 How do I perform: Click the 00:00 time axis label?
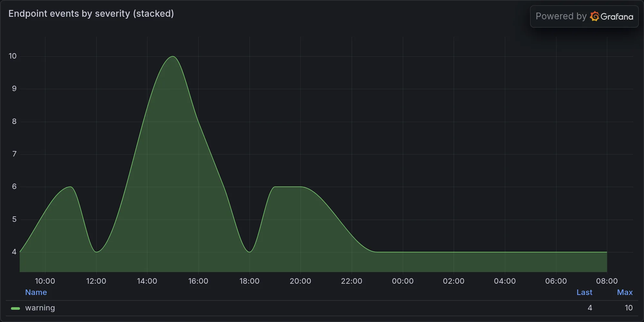coord(403,281)
